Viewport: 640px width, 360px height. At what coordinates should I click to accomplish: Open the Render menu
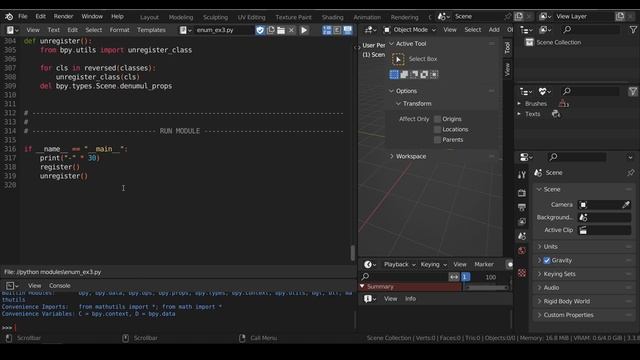point(64,17)
